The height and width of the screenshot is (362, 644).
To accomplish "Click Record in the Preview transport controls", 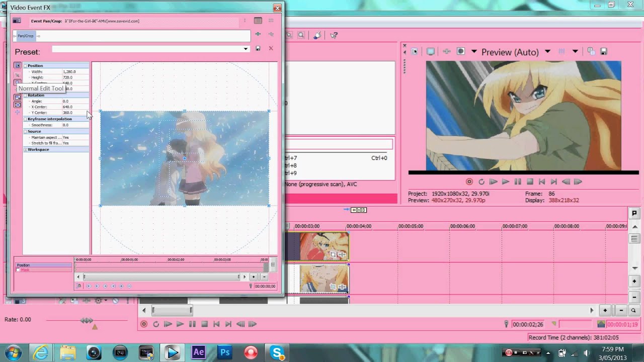I will 469,182.
